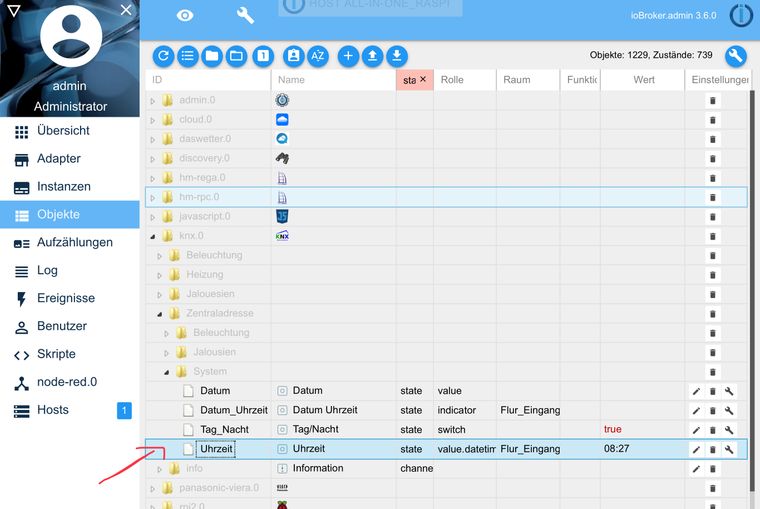Screen dimensions: 760x509
Task: Open the Übersicht menu item
Action: coord(70,131)
